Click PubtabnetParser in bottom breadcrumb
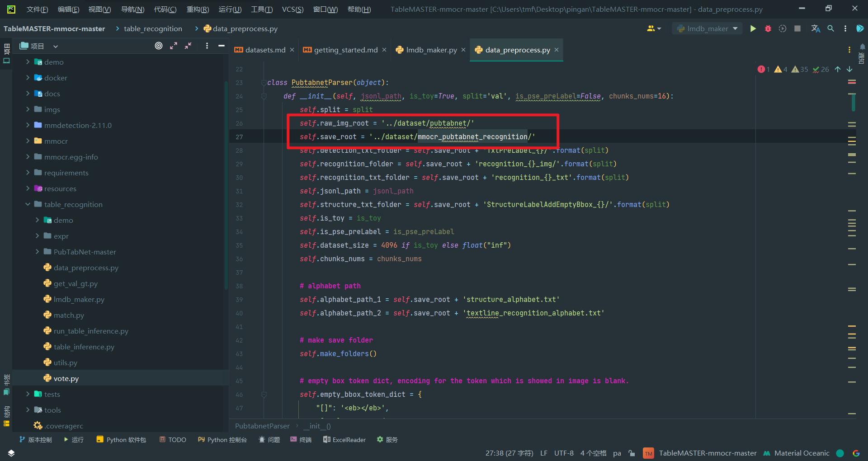The width and height of the screenshot is (868, 461). (262, 426)
